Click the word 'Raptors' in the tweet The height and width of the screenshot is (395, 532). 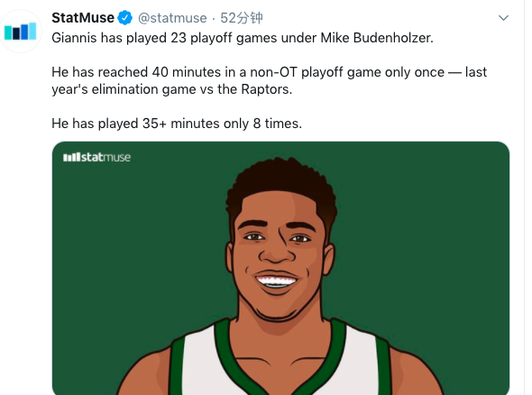click(x=266, y=89)
